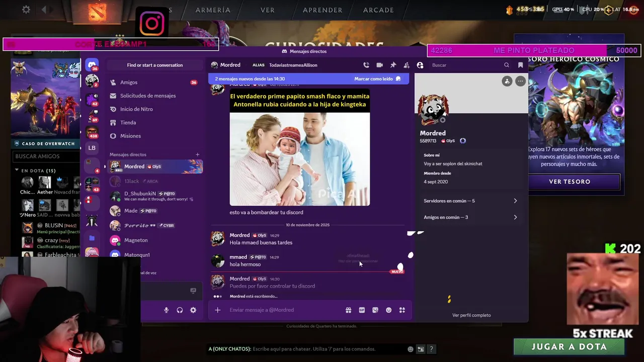644x362 pixels.
Task: Open the Perrito direct message
Action: click(x=154, y=225)
